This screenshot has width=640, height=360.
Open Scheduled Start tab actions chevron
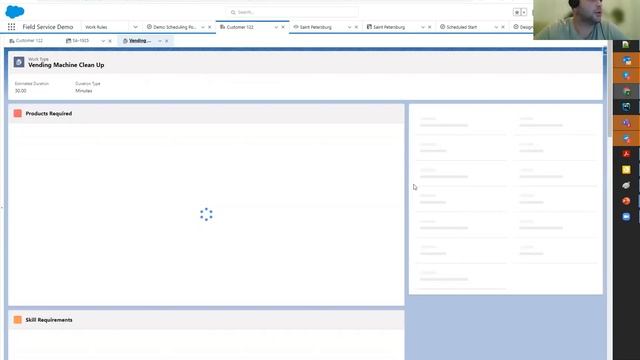(x=496, y=27)
